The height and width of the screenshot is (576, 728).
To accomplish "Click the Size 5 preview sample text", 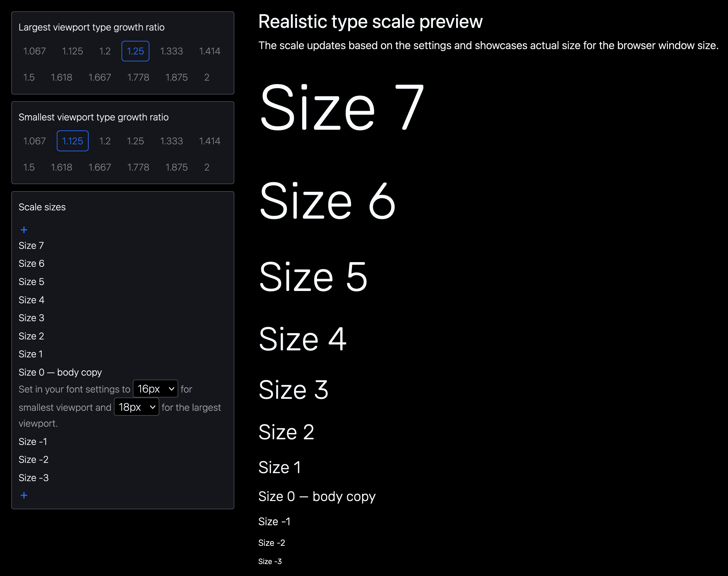I will coord(313,277).
